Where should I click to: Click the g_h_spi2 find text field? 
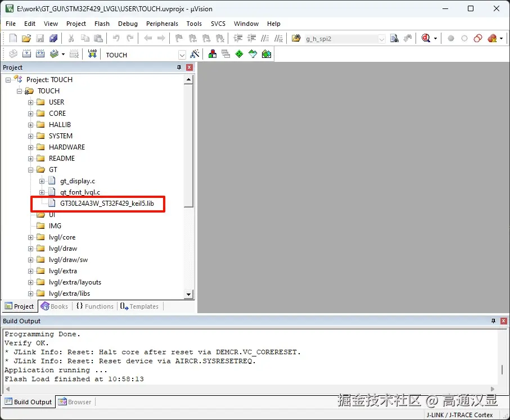pos(341,39)
